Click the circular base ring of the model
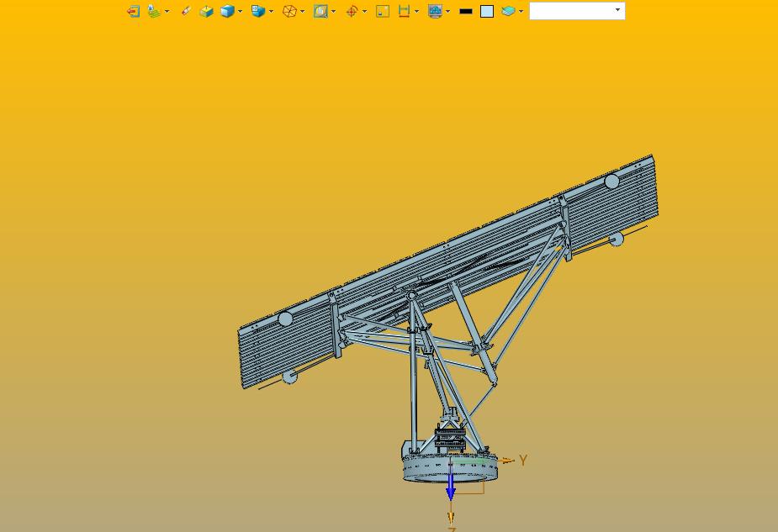The height and width of the screenshot is (532, 778). (449, 467)
